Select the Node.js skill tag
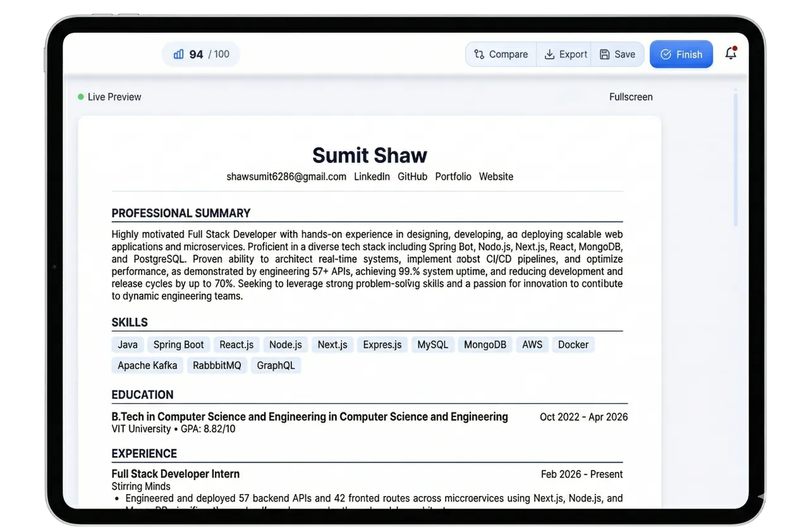Viewport: 809px width, 532px height. [x=286, y=345]
